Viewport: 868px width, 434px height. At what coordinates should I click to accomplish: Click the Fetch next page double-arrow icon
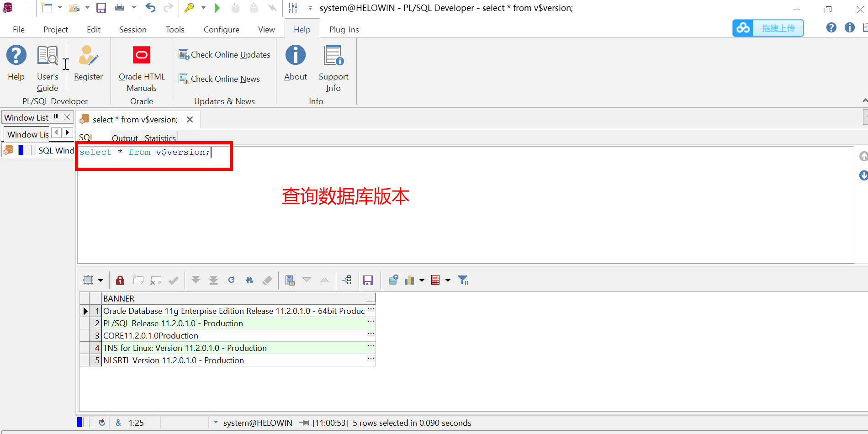coord(196,280)
